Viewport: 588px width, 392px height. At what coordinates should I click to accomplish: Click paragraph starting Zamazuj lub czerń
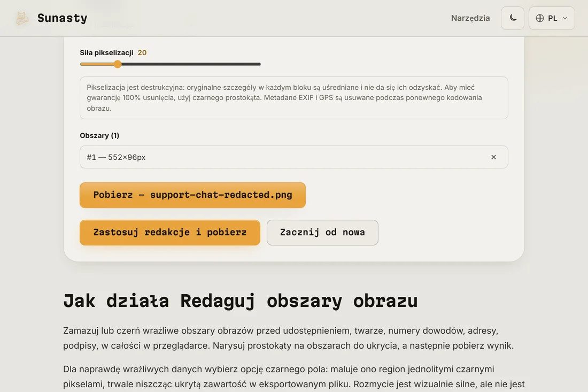click(x=288, y=338)
